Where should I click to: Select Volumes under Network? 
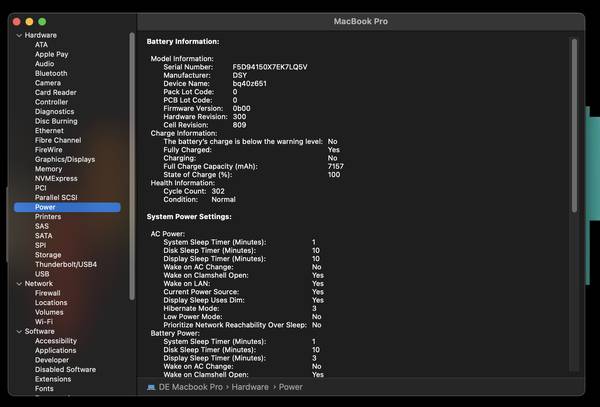[49, 313]
